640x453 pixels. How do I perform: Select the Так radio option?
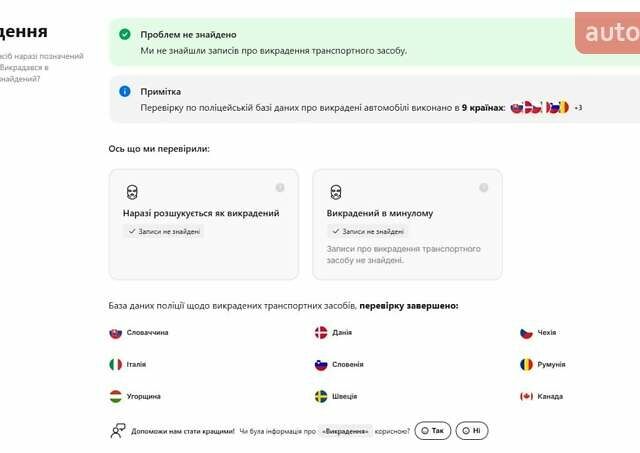(x=432, y=431)
